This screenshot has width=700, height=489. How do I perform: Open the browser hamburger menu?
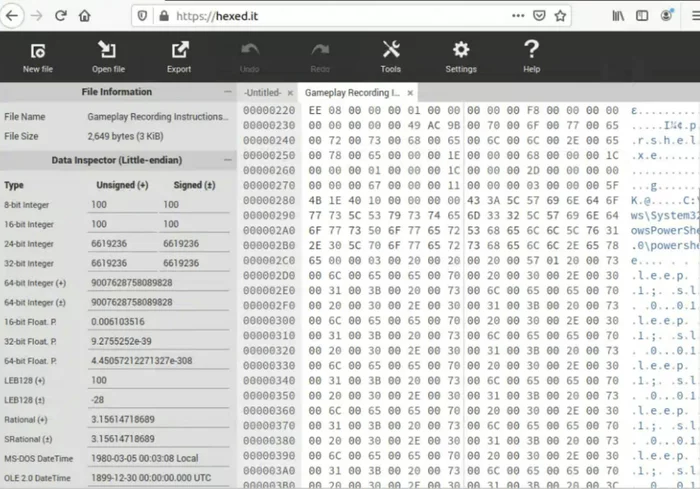click(x=696, y=16)
